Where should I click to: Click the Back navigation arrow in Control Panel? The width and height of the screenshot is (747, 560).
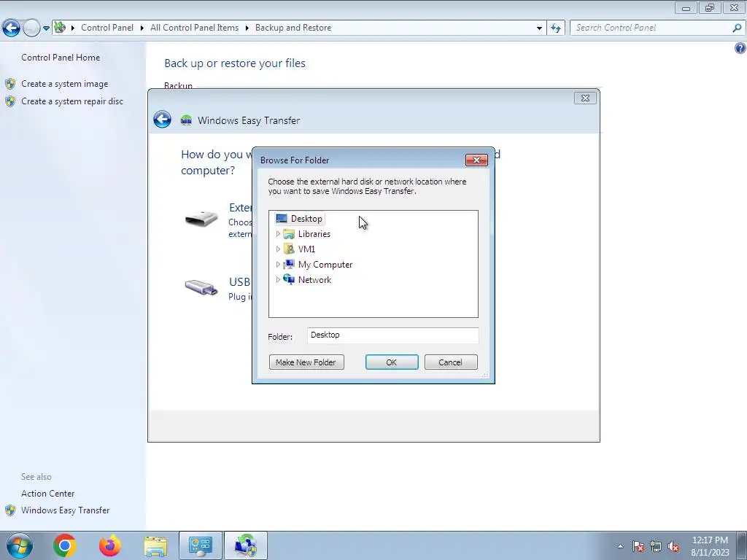[x=12, y=28]
